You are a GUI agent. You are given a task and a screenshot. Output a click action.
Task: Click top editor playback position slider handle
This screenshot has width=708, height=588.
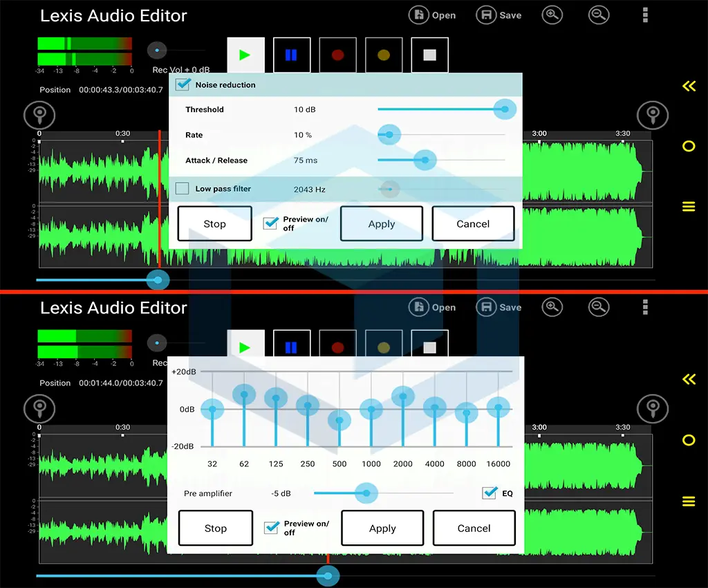point(158,280)
